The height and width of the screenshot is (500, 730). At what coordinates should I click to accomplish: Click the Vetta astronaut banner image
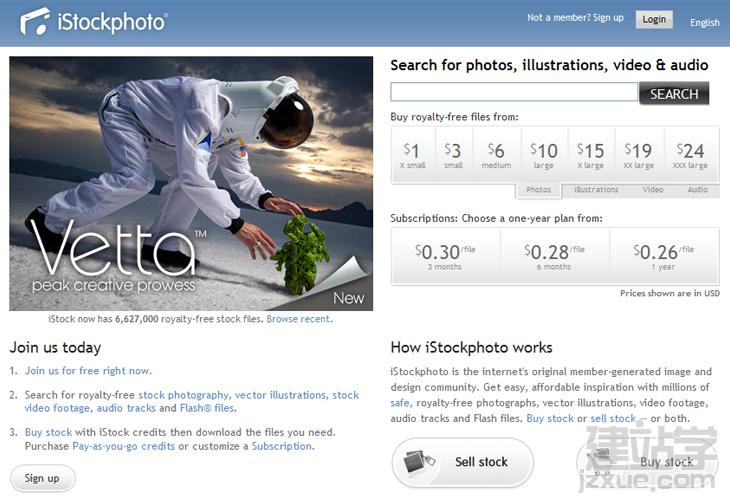(191, 183)
